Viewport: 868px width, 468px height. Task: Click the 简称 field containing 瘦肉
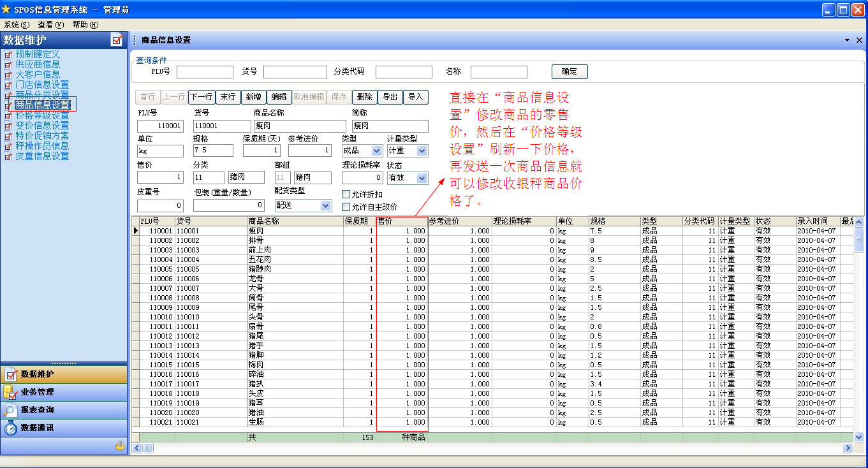click(x=390, y=126)
